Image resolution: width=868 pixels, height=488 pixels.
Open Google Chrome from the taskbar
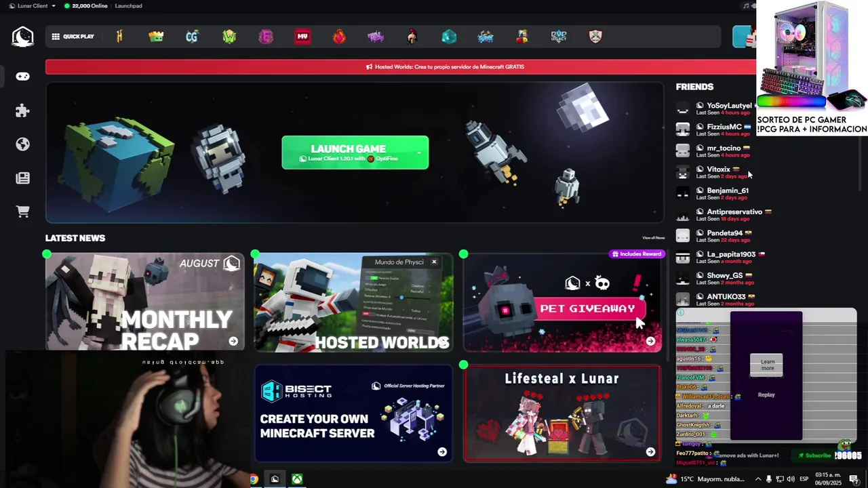click(253, 479)
